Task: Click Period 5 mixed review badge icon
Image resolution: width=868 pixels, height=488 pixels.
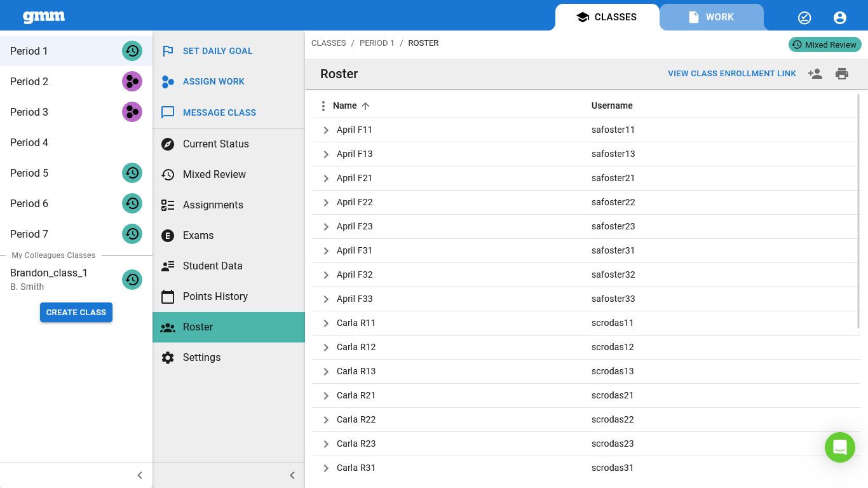Action: (132, 173)
